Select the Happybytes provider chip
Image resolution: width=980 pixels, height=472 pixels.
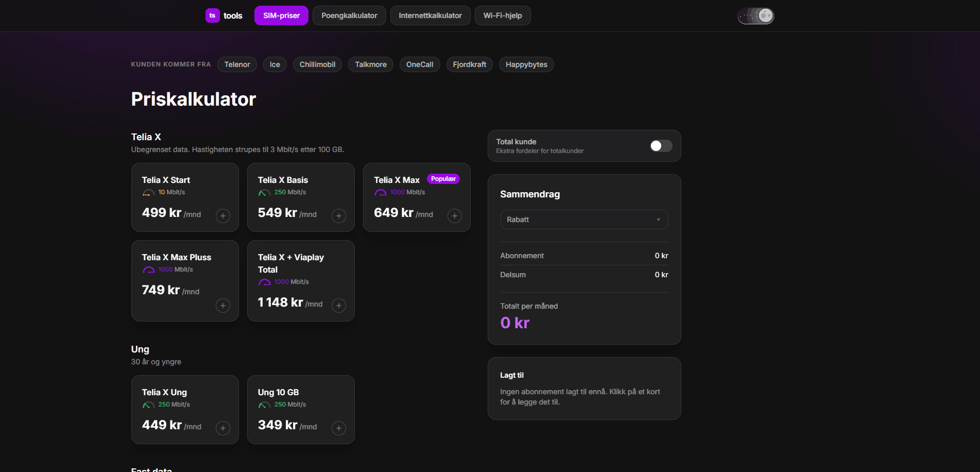[x=526, y=64]
